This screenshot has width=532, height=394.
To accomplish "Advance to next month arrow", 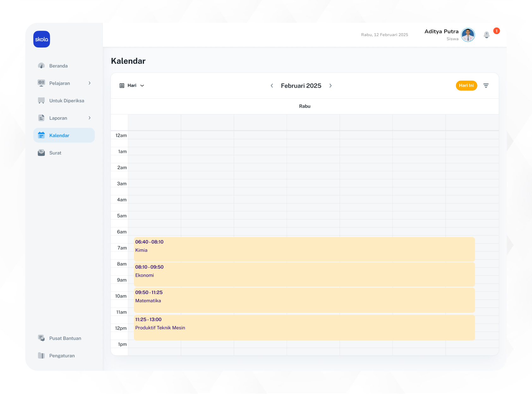I will pyautogui.click(x=330, y=86).
